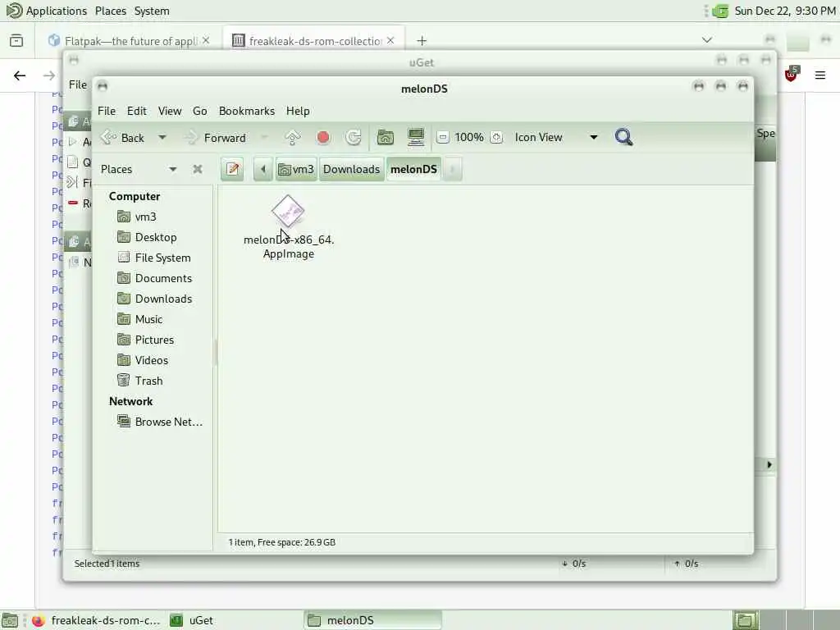Screen dimensions: 840x630
Task: Open the Bookmarks menu
Action: pos(246,111)
